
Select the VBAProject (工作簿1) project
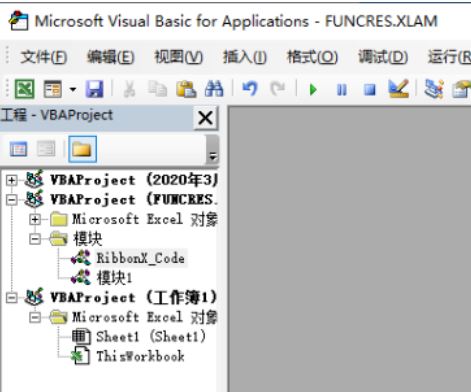tap(133, 298)
